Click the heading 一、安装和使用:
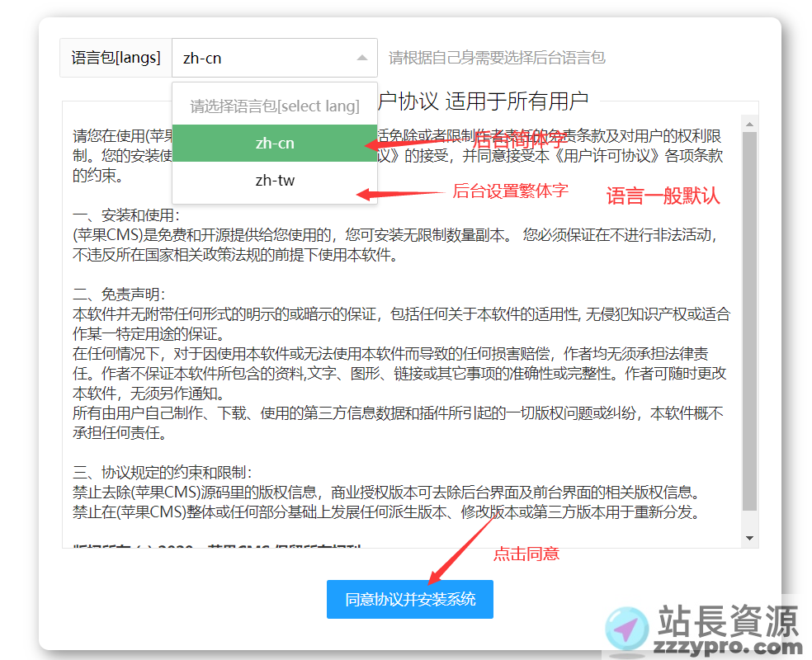 (126, 215)
